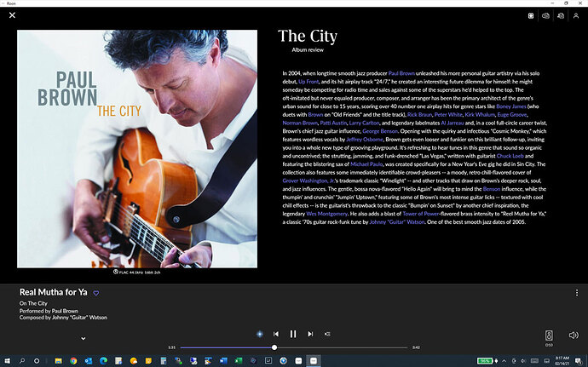The height and width of the screenshot is (367, 588).
Task: Open the user profile icon
Action: coord(576,15)
